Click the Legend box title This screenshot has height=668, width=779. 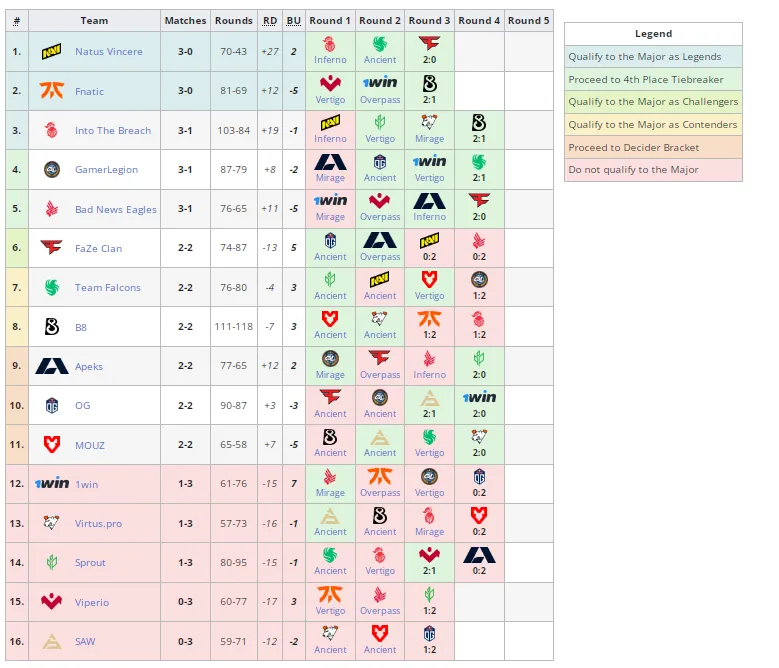tap(653, 34)
